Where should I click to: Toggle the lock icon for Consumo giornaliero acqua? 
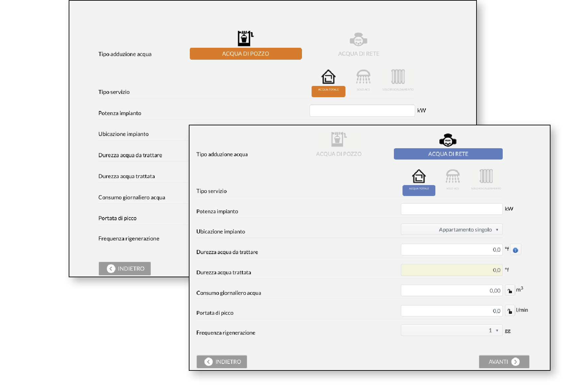coord(510,291)
